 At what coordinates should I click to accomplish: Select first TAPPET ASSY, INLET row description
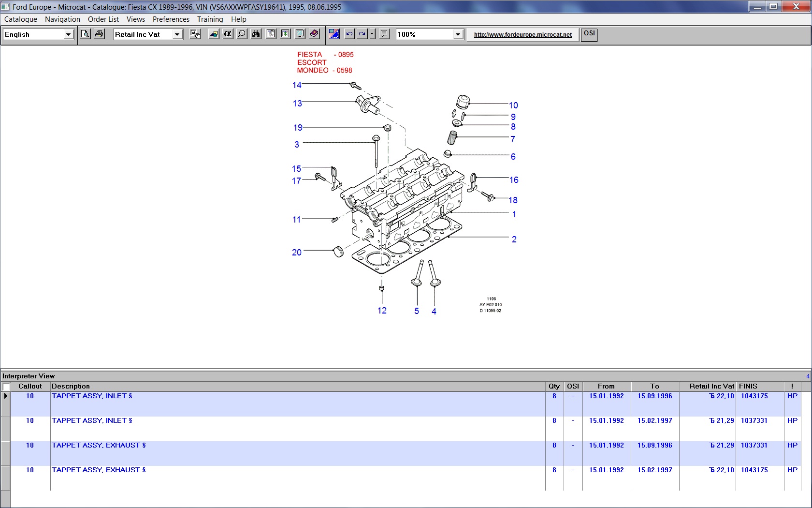(92, 396)
